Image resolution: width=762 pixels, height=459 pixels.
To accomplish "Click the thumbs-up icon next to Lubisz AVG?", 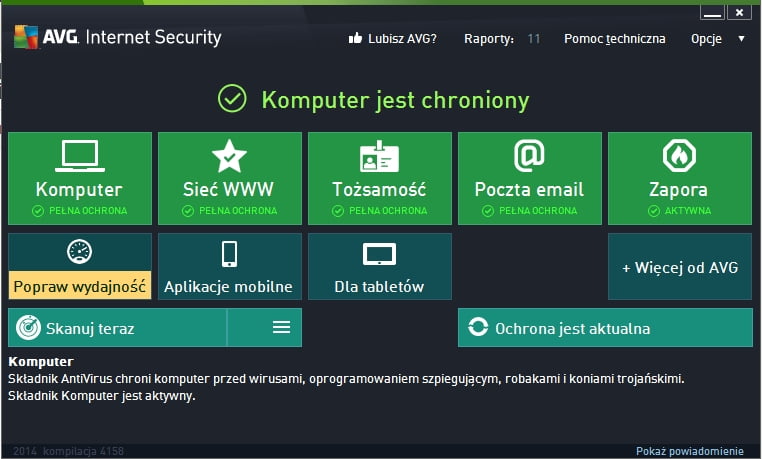I will (x=355, y=38).
